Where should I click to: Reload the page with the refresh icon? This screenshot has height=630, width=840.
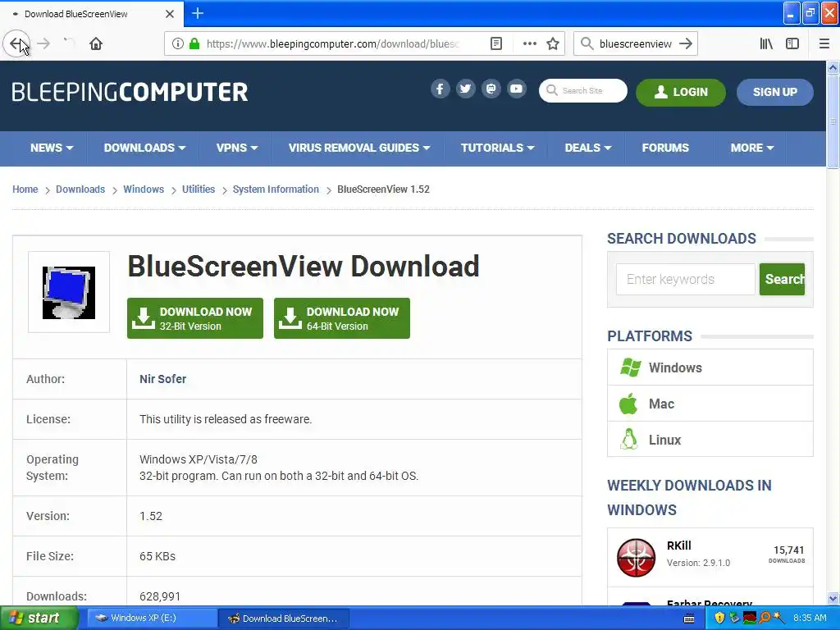click(x=69, y=43)
